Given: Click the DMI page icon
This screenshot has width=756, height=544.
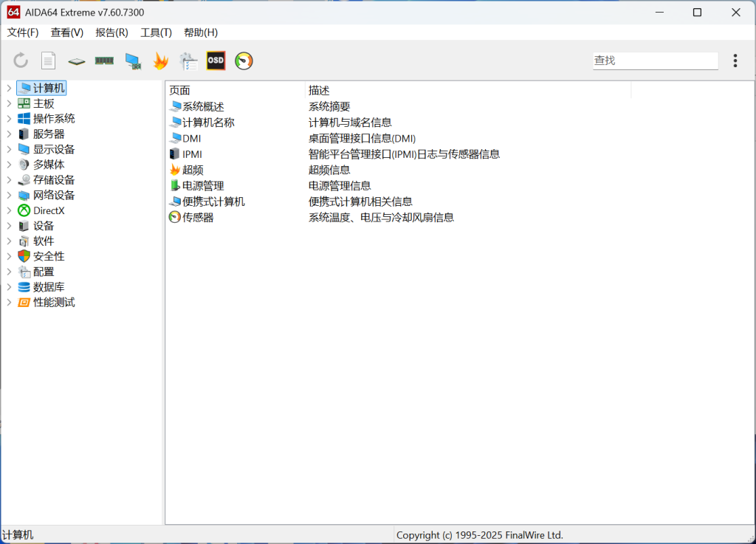Looking at the screenshot, I should pos(175,138).
